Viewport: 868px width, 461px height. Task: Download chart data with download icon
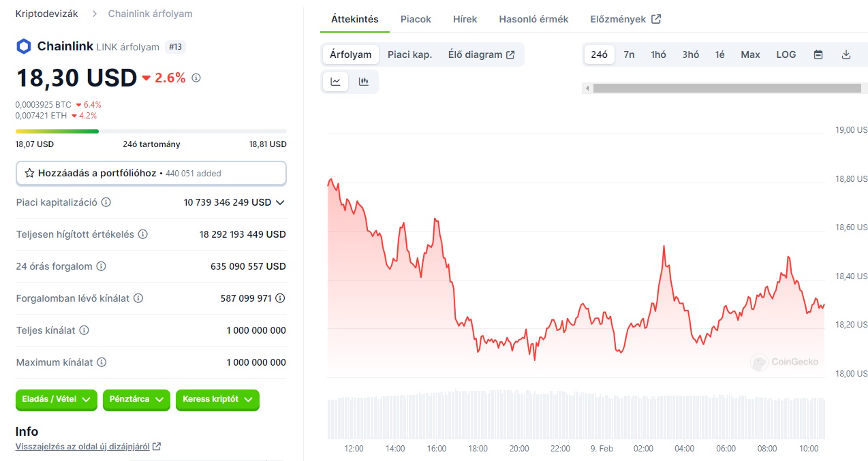pos(846,54)
